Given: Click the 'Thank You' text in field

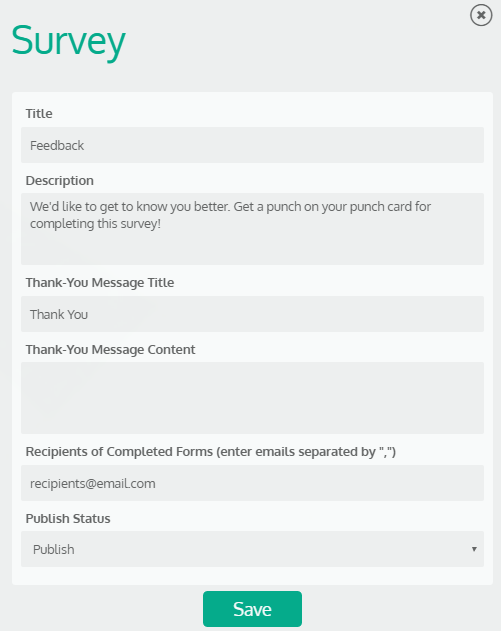Looking at the screenshot, I should [x=59, y=314].
